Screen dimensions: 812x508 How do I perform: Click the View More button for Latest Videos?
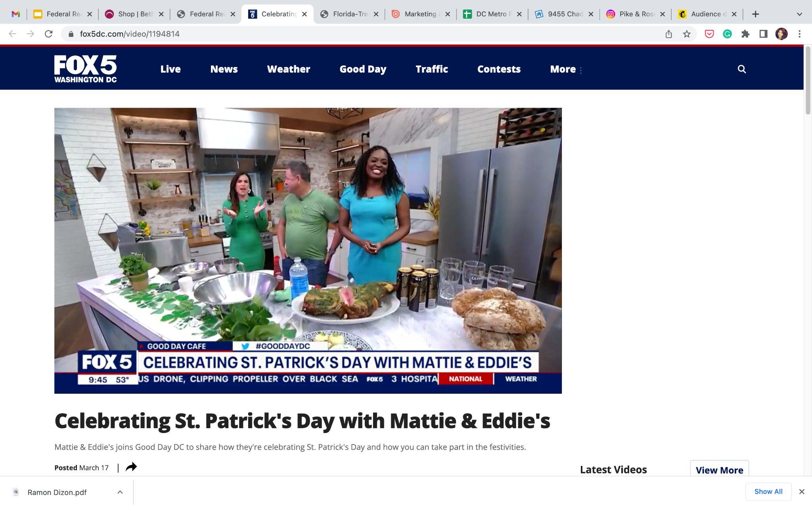tap(719, 470)
